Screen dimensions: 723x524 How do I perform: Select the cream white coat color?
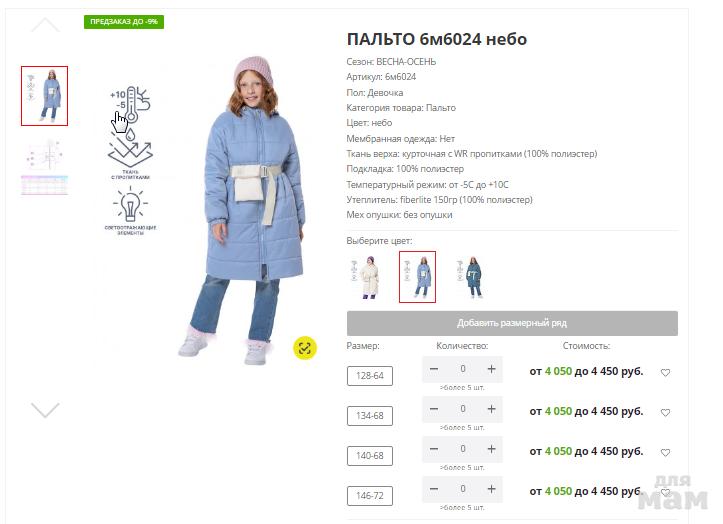click(x=364, y=277)
